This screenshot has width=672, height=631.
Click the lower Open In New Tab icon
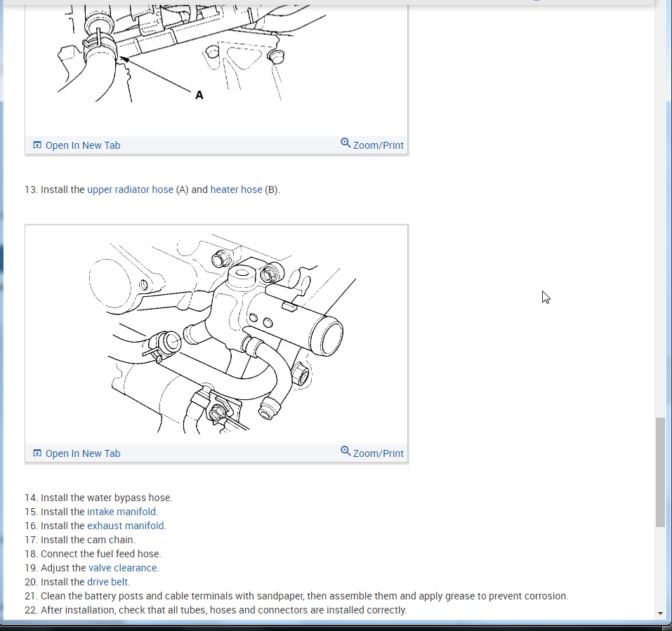coord(37,453)
